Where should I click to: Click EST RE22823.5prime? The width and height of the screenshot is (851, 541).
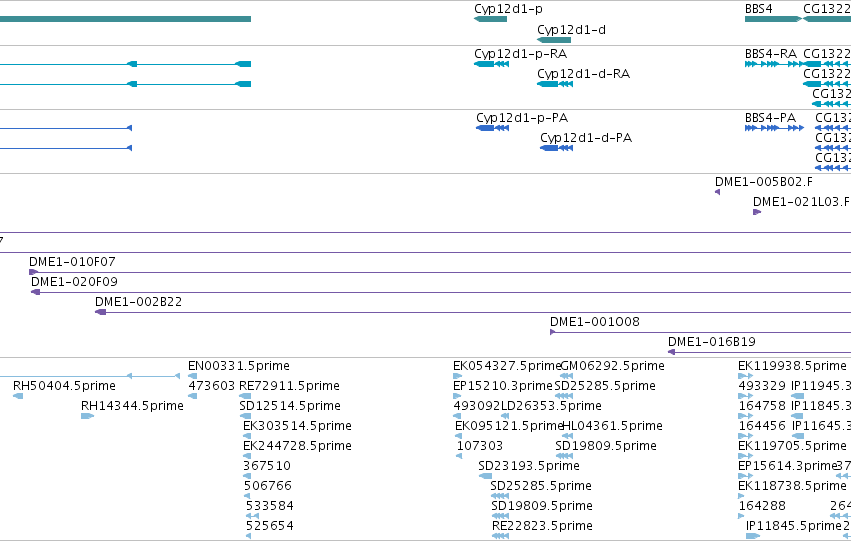(x=542, y=526)
